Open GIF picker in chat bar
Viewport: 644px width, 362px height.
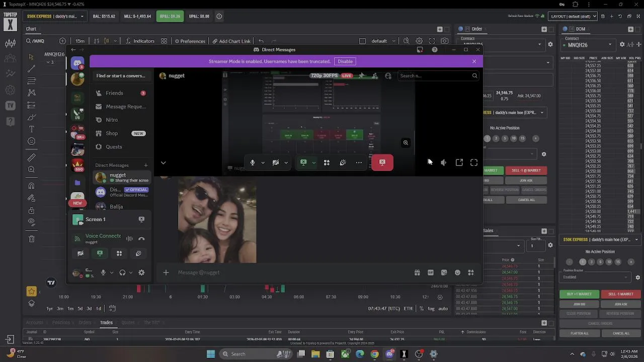(x=431, y=273)
